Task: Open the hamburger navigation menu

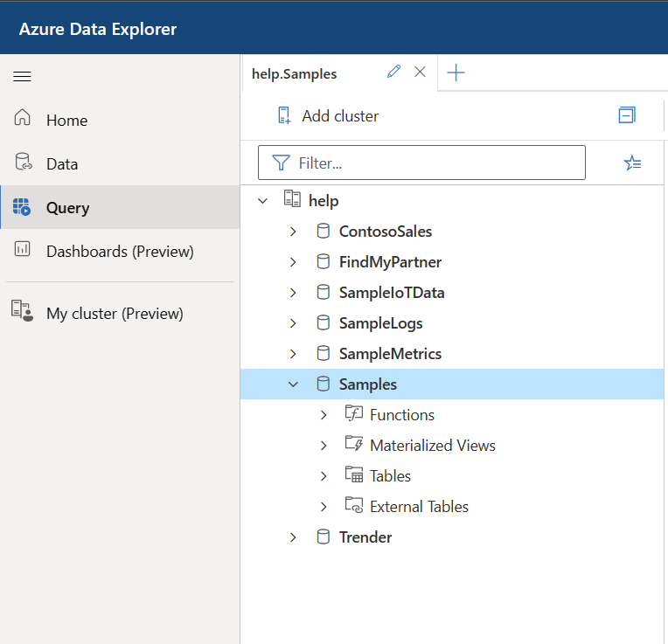Action: (22, 77)
